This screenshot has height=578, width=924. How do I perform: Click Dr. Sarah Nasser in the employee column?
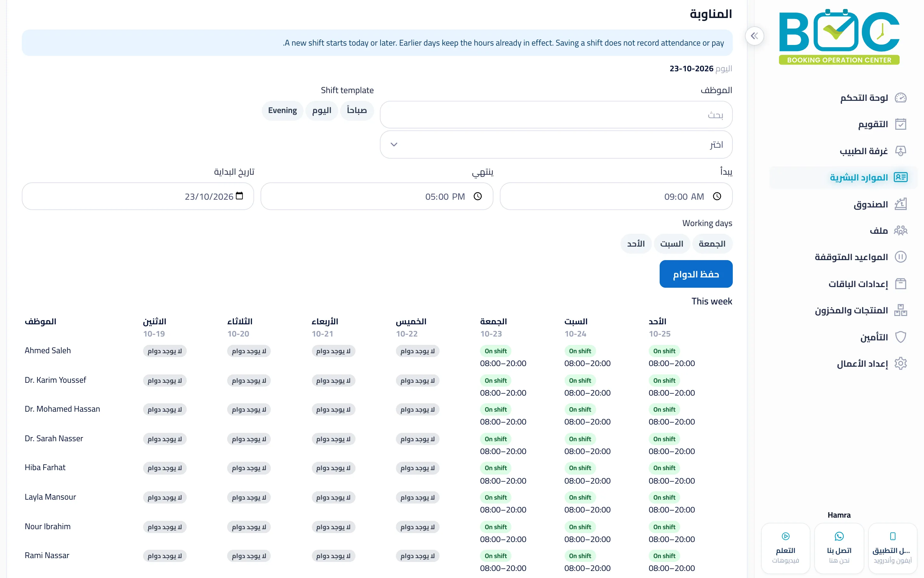coord(54,438)
